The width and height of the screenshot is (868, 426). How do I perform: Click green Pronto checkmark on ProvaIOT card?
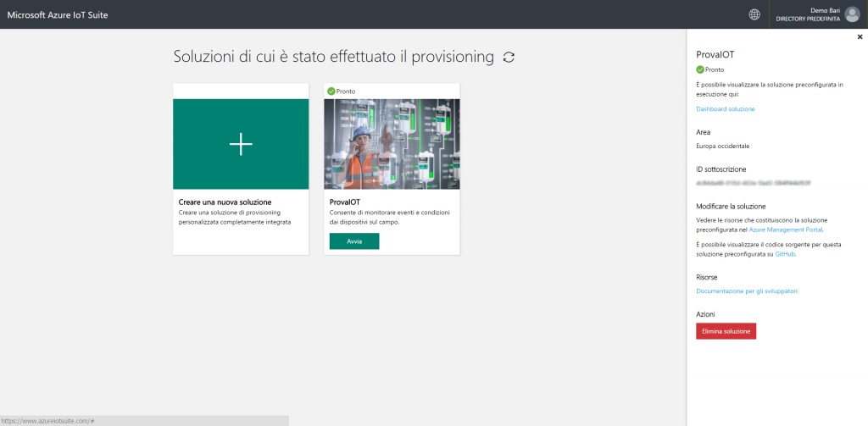(331, 91)
